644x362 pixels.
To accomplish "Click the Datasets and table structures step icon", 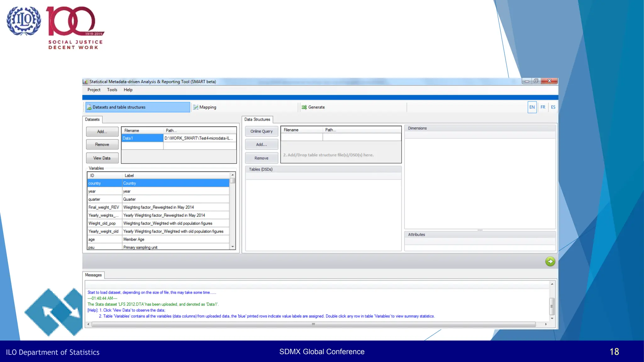I will [89, 107].
